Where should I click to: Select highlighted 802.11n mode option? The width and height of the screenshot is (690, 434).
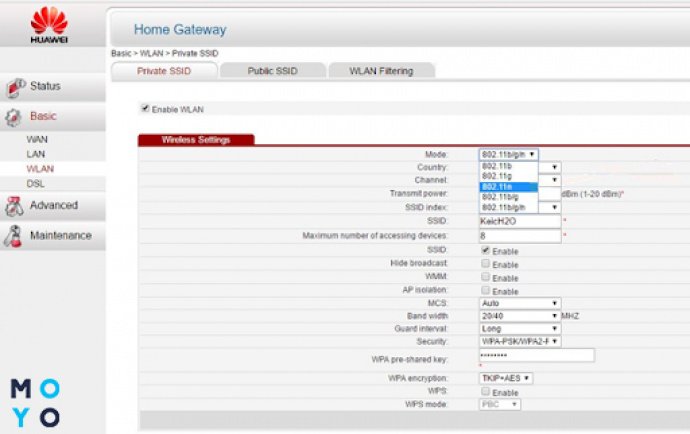pos(509,187)
